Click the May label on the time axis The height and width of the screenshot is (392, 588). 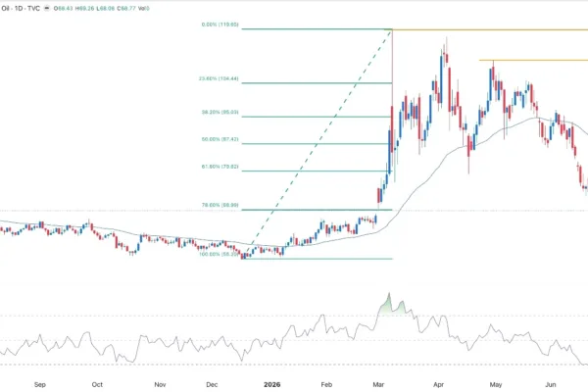(x=496, y=384)
